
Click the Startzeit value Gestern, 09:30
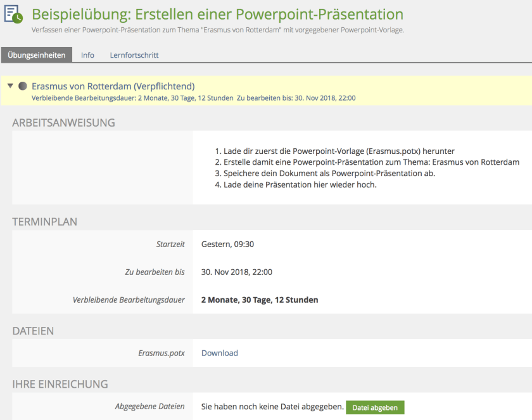(228, 243)
